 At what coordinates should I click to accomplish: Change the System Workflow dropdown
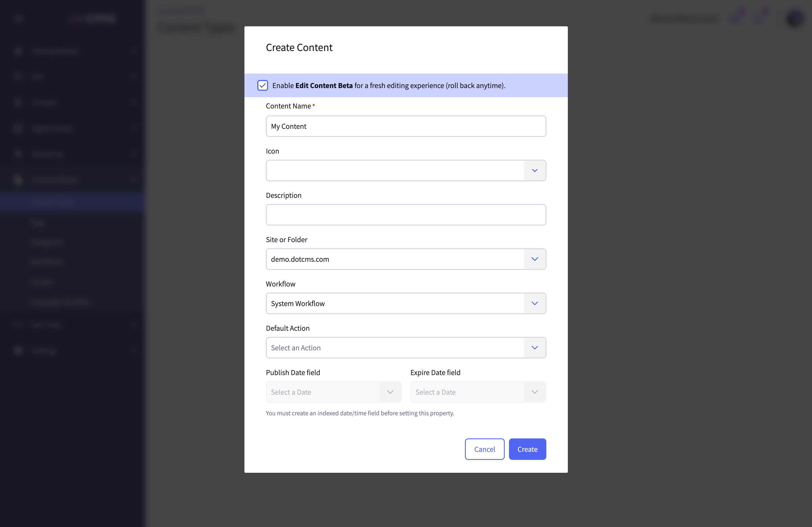tap(535, 303)
